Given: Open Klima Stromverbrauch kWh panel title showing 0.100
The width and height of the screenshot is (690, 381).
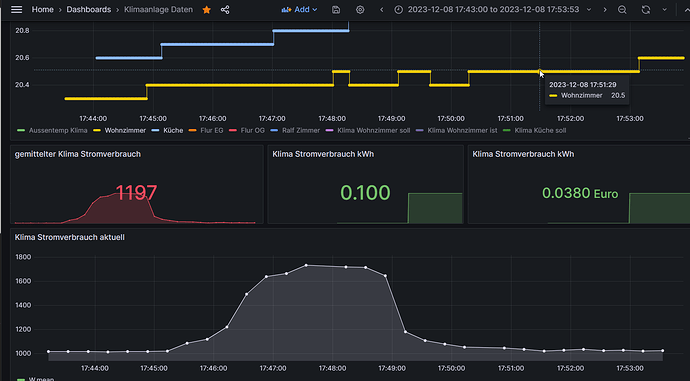Looking at the screenshot, I should click(x=323, y=154).
